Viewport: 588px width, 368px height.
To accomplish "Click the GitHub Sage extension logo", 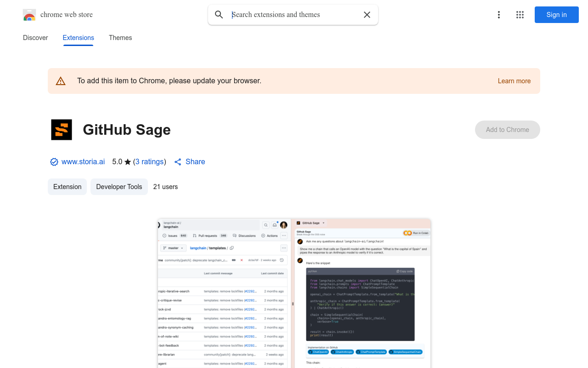I will click(61, 130).
